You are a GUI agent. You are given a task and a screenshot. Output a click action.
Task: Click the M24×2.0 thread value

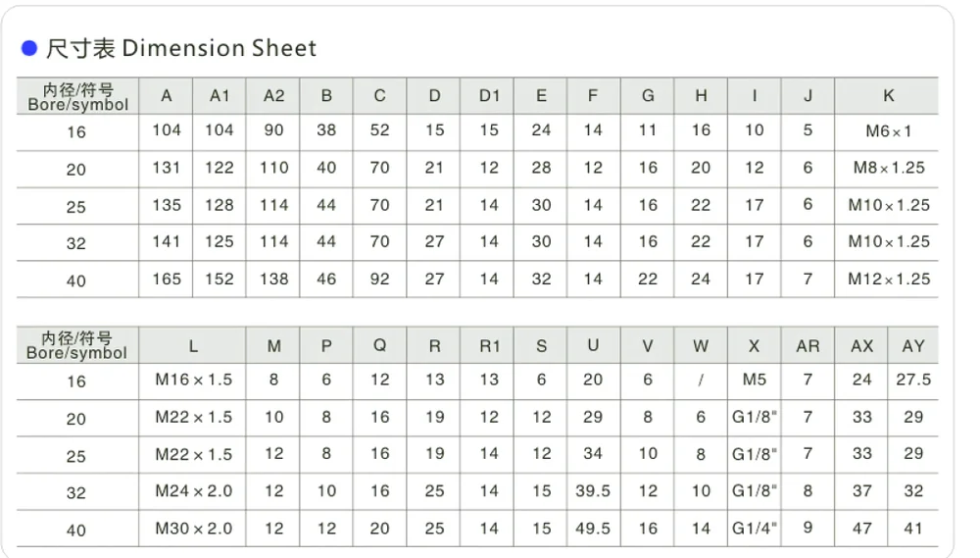[193, 491]
